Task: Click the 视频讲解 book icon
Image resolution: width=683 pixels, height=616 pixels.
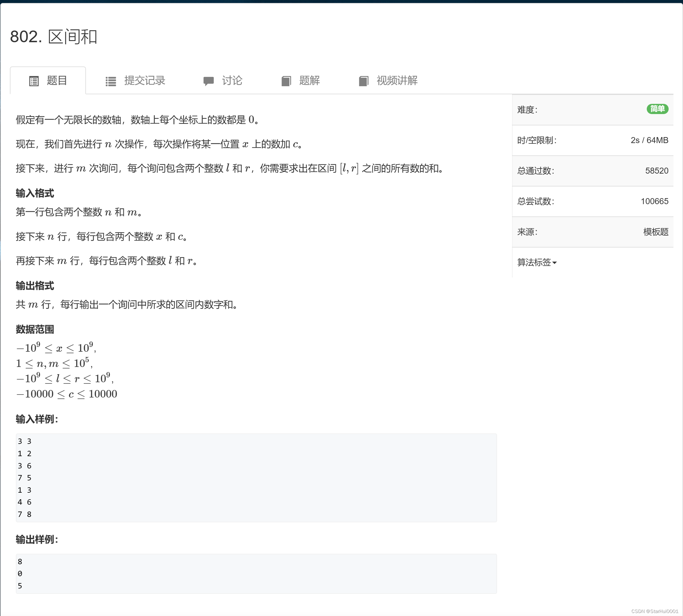Action: coord(363,81)
